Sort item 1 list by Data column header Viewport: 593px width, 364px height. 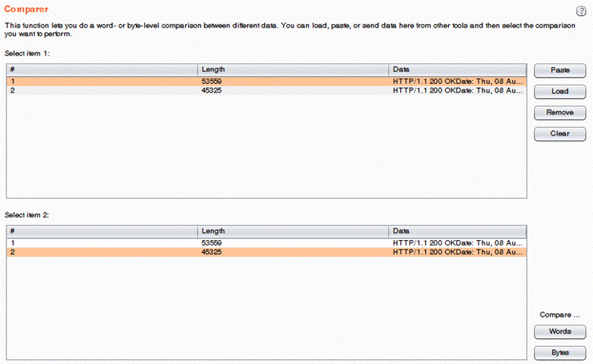(457, 70)
